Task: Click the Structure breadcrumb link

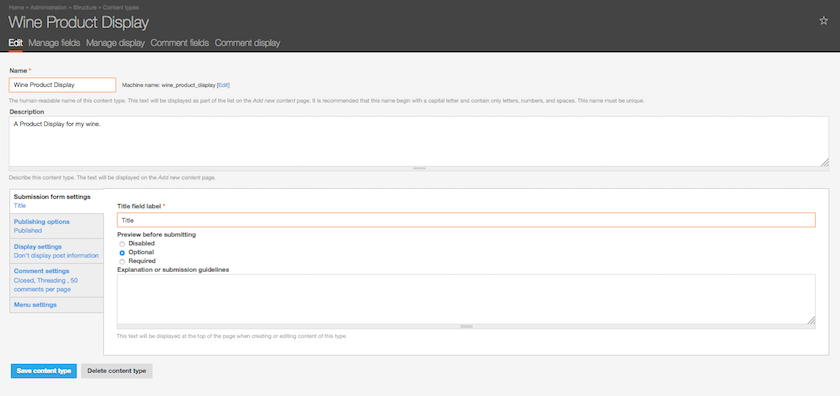Action: tap(85, 8)
